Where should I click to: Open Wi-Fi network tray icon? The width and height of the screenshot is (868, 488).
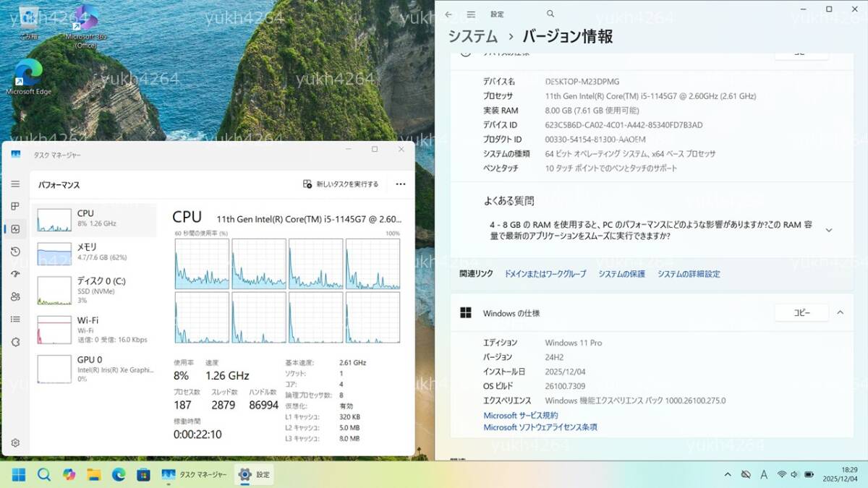coord(782,474)
